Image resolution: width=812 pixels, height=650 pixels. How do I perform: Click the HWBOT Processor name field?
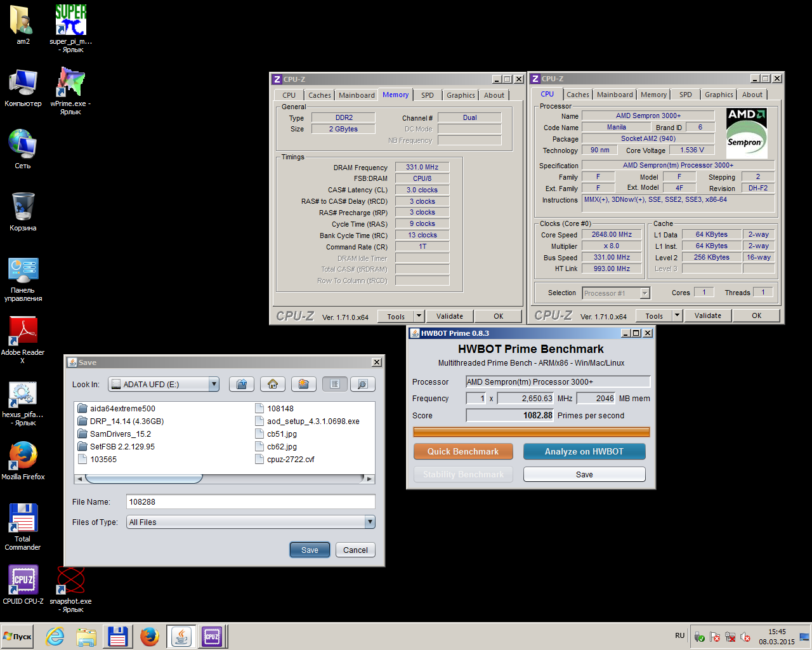[x=558, y=381]
